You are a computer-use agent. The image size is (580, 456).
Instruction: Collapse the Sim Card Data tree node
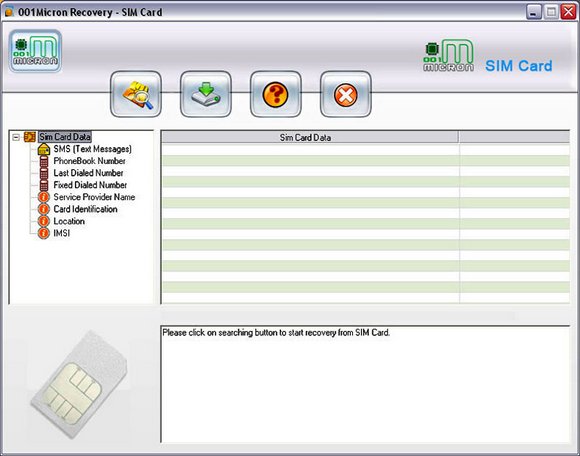click(x=16, y=137)
